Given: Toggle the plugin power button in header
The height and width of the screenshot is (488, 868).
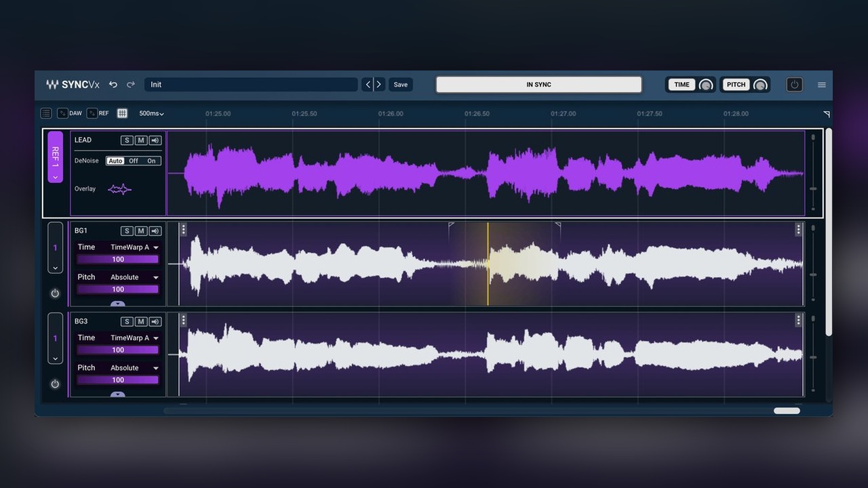Looking at the screenshot, I should [x=794, y=85].
